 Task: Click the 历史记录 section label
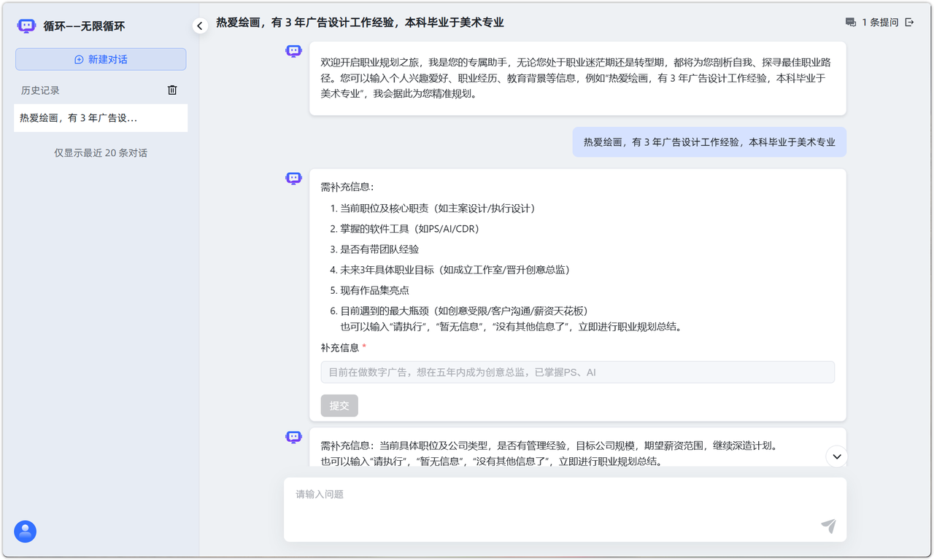pos(40,90)
